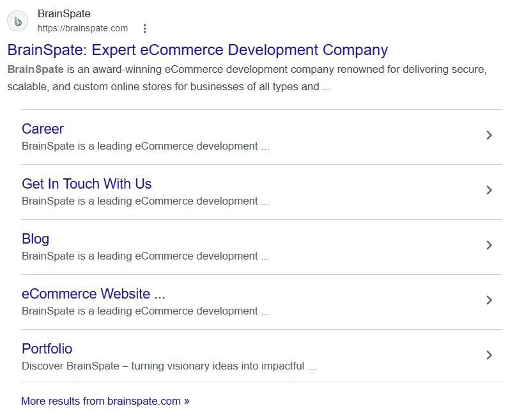Click the snippet starting 'BrainSpate is an award-winning'
This screenshot has width=531, height=420.
[247, 78]
